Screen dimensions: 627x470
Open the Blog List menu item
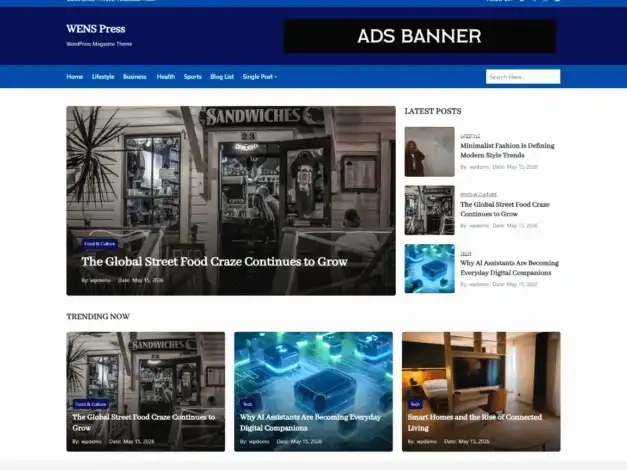(x=222, y=76)
